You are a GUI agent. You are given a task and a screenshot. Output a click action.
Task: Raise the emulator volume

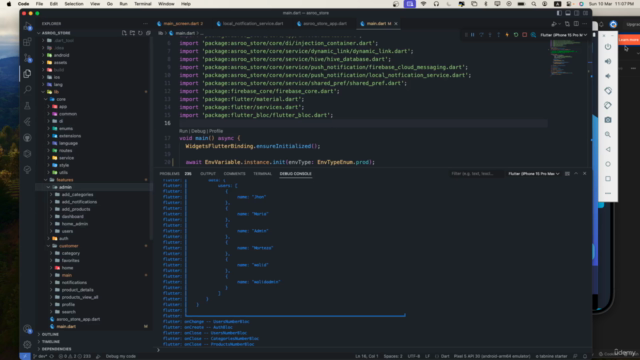point(608,61)
